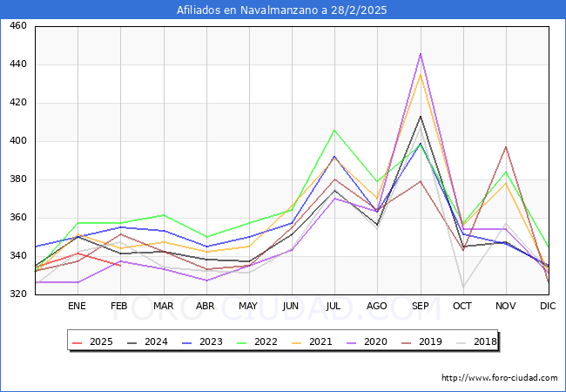Click the 440 y-axis value
This screenshot has height=392, width=566.
[x=18, y=64]
